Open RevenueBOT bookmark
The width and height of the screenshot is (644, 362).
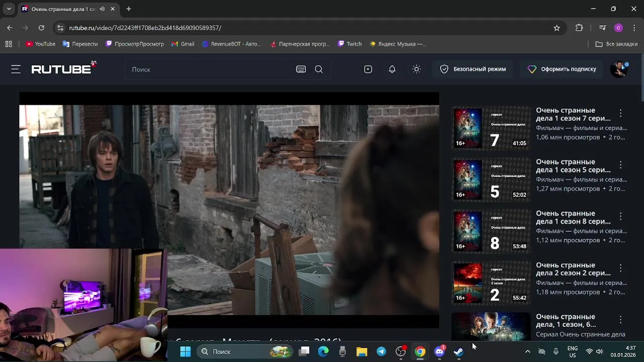click(x=231, y=44)
